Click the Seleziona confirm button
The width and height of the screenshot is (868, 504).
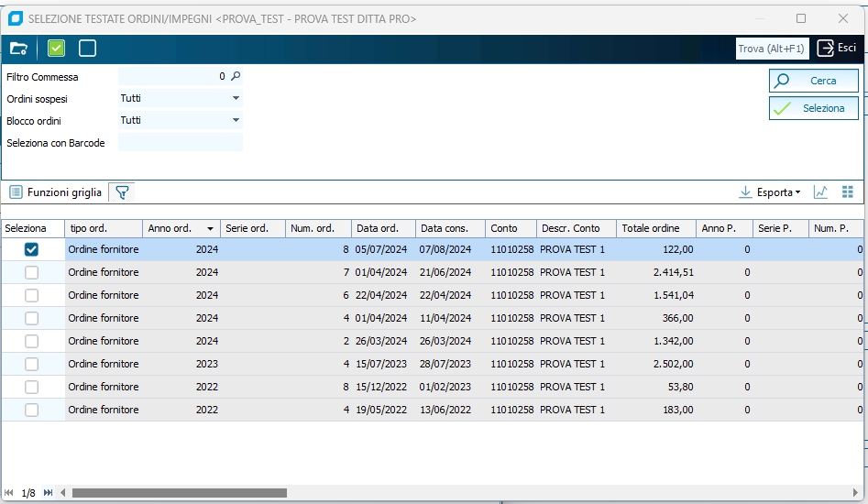click(x=814, y=108)
